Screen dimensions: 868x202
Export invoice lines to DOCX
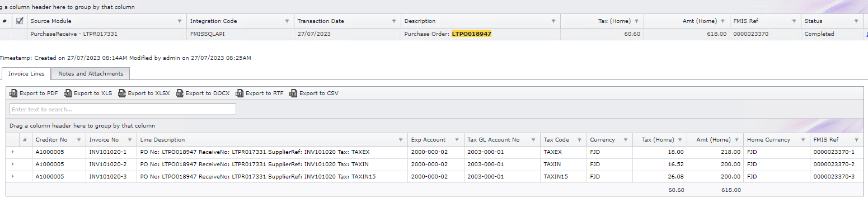tap(203, 93)
